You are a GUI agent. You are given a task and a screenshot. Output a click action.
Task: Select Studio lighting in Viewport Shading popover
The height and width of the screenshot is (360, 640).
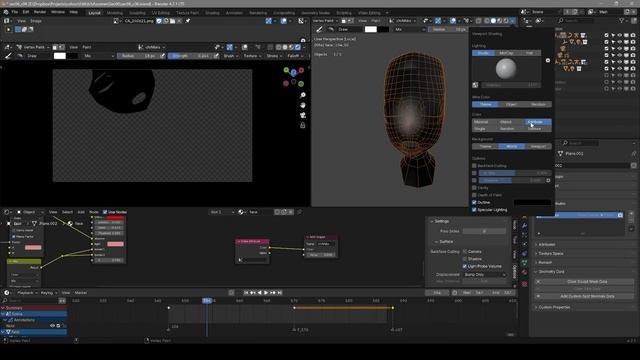point(483,53)
